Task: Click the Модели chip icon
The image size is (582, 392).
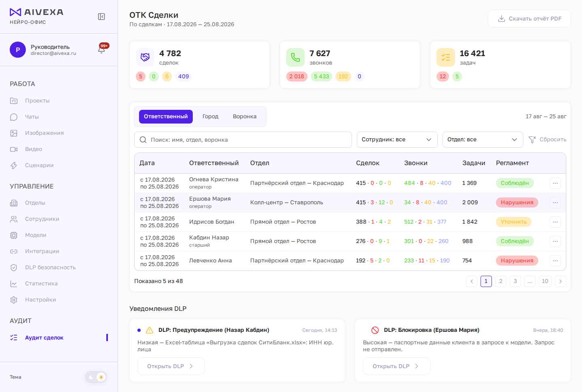Action: point(14,235)
